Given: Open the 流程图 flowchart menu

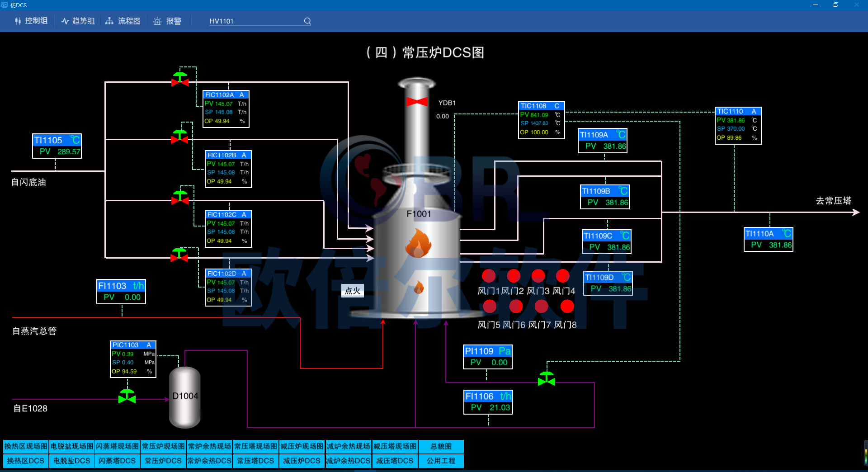Looking at the screenshot, I should coord(123,21).
